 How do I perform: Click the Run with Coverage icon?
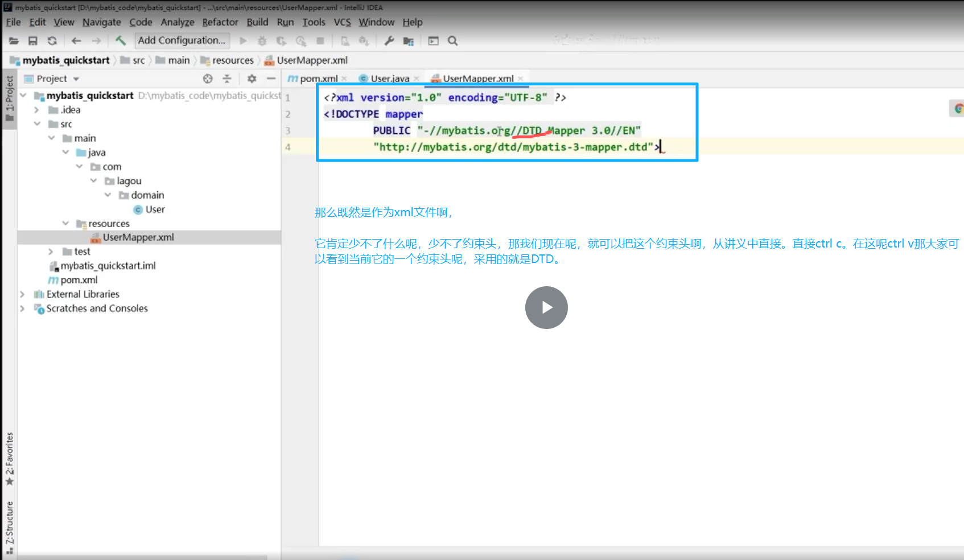point(282,41)
